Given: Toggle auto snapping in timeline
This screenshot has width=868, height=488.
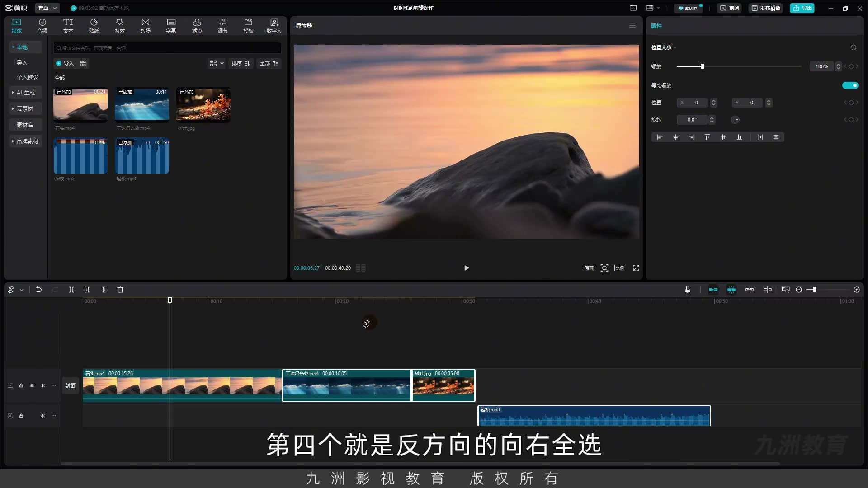Looking at the screenshot, I should pos(731,290).
